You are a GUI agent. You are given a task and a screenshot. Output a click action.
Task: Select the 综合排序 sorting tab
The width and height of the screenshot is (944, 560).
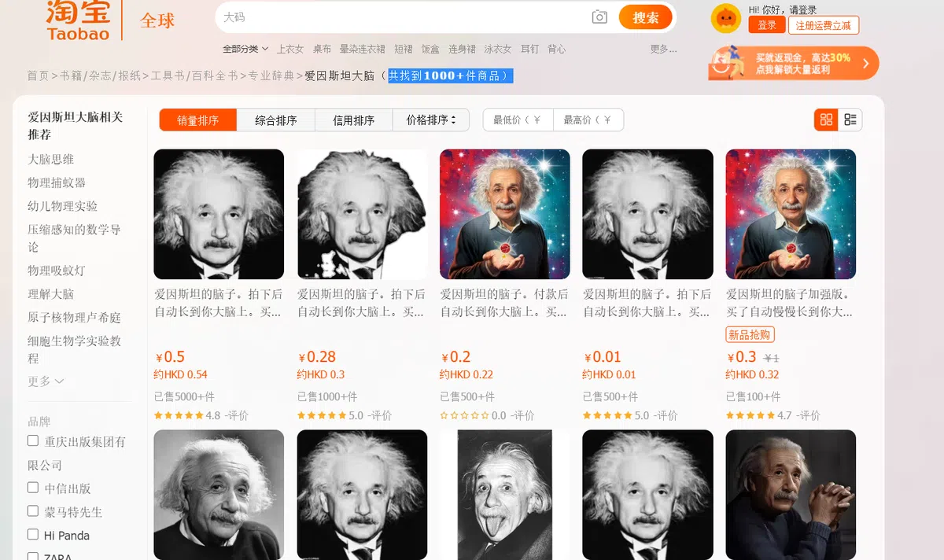[x=275, y=120]
